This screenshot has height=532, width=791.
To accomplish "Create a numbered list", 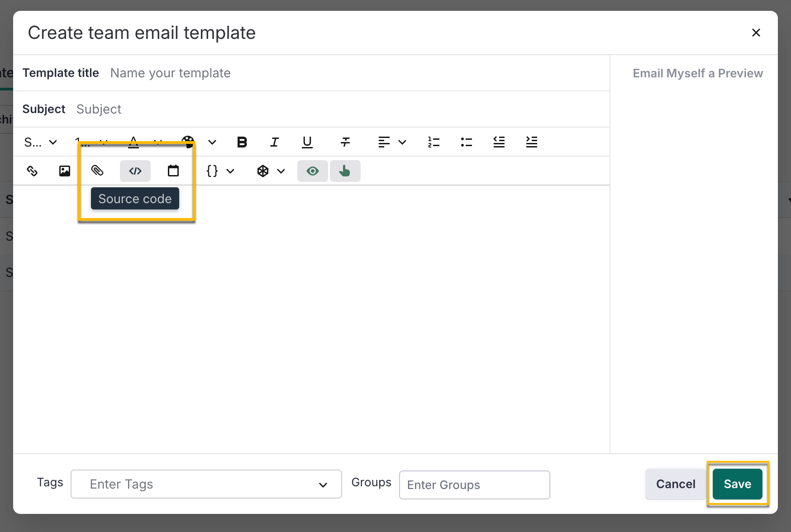I will (x=433, y=142).
